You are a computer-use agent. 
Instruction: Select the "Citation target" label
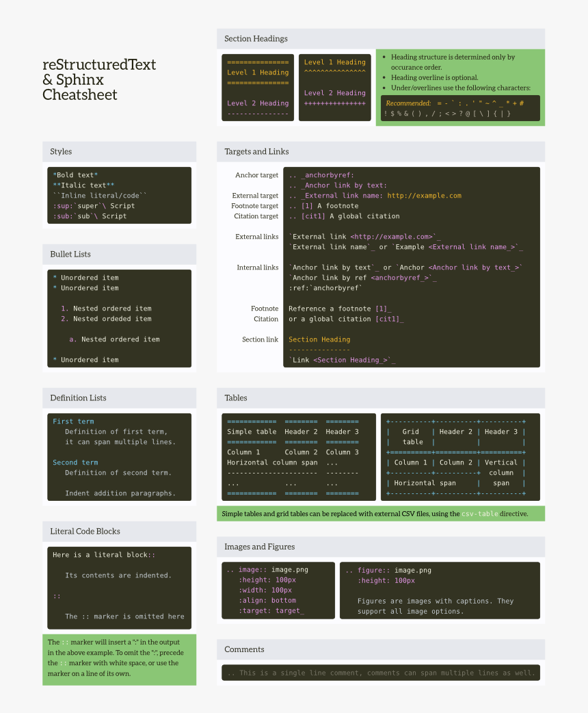tap(256, 216)
